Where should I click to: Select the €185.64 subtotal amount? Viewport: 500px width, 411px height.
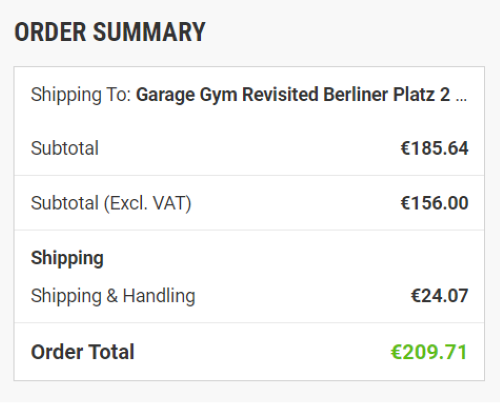click(x=434, y=148)
